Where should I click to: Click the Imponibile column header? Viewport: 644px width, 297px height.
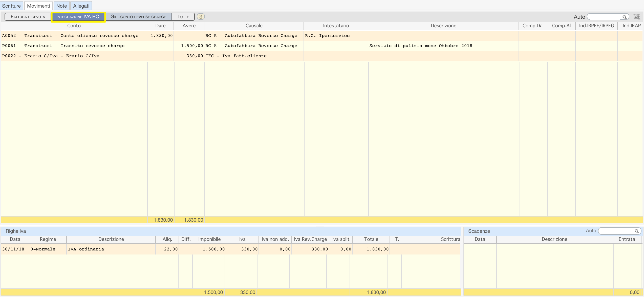pyautogui.click(x=209, y=239)
